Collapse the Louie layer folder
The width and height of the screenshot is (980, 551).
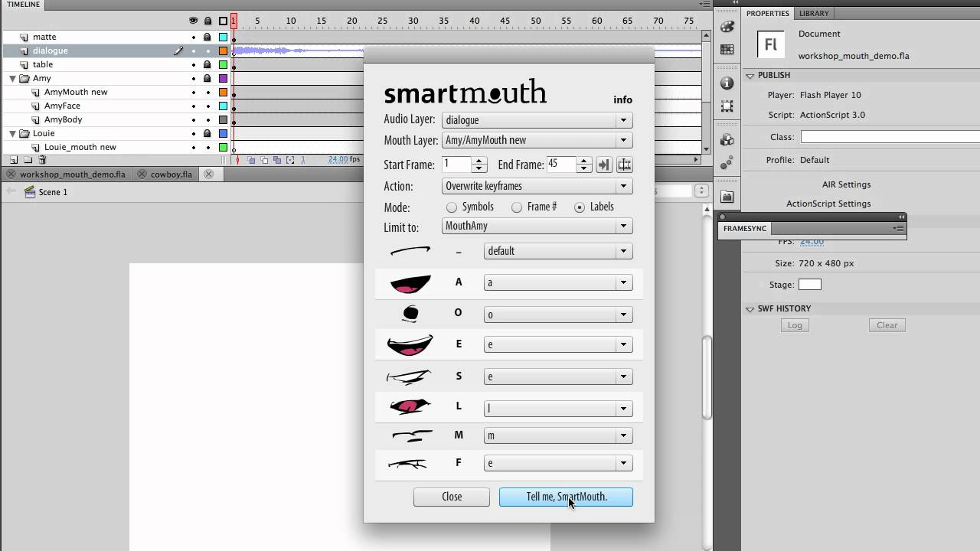tap(12, 133)
